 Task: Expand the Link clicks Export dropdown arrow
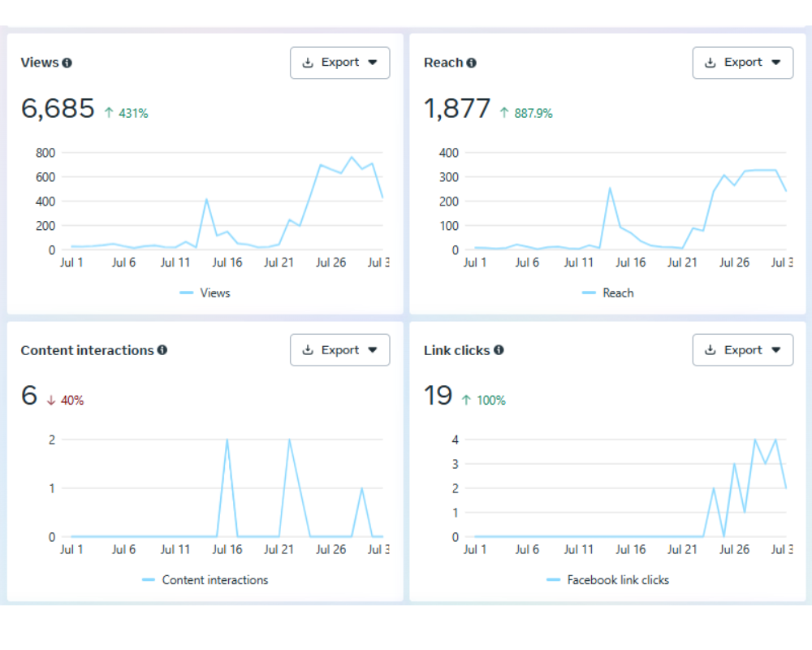775,350
